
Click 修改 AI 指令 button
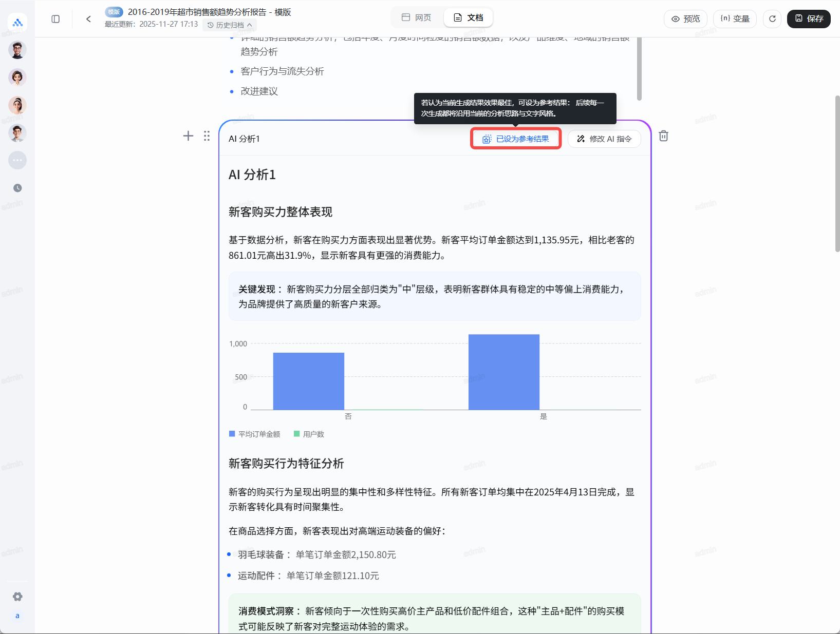coord(604,139)
